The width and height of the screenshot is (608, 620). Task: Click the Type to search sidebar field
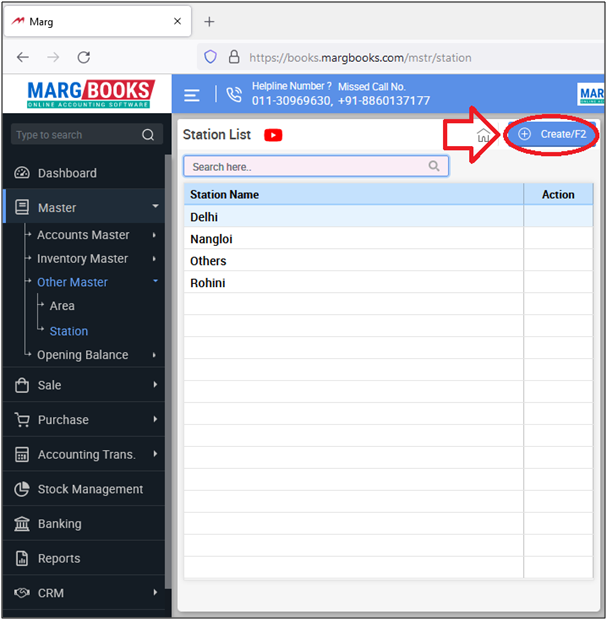tap(87, 135)
